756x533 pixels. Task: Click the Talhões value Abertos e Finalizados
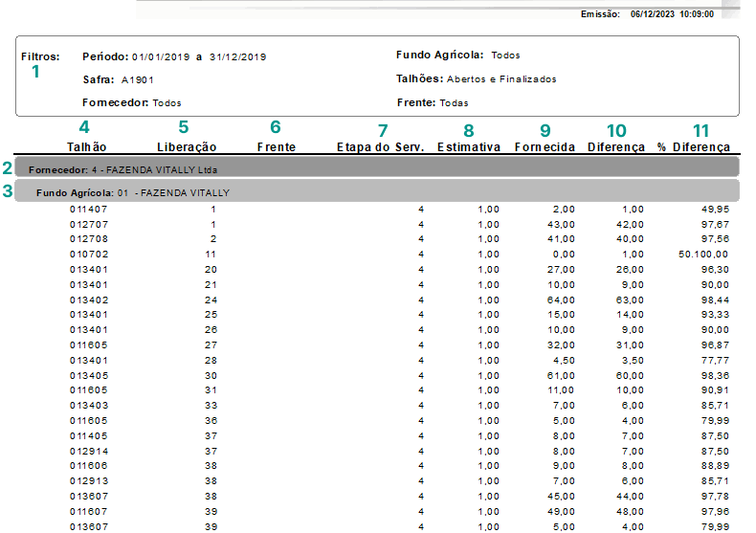click(x=501, y=79)
